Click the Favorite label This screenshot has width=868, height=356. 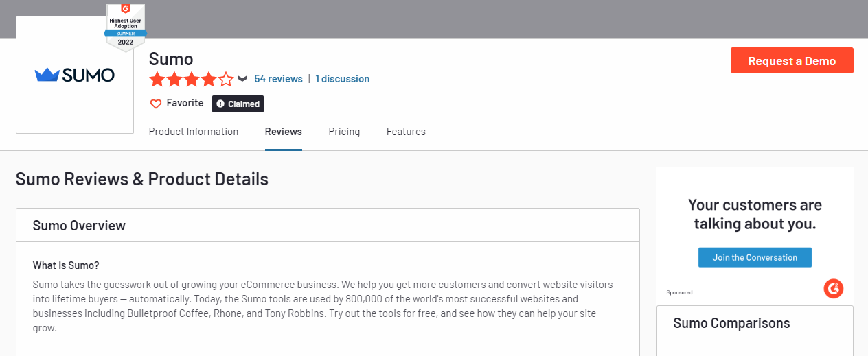point(185,103)
